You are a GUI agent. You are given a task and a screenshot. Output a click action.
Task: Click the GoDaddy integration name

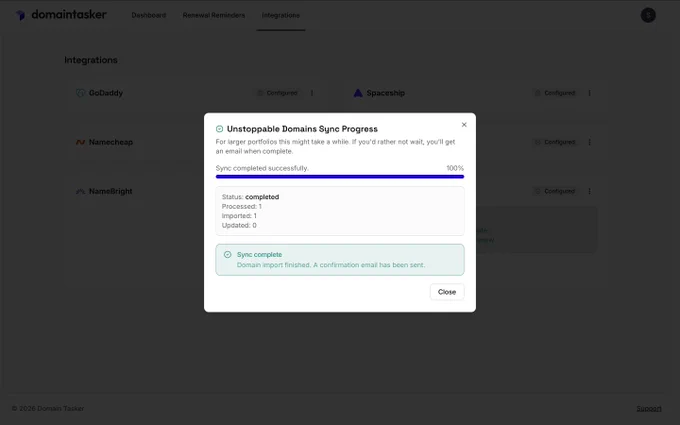[106, 93]
